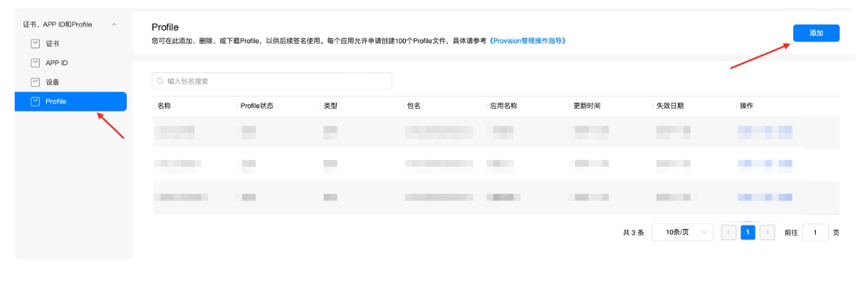Image resolution: width=868 pixels, height=284 pixels.
Task: Focus the 输入包名搜索 search field
Action: pos(271,81)
